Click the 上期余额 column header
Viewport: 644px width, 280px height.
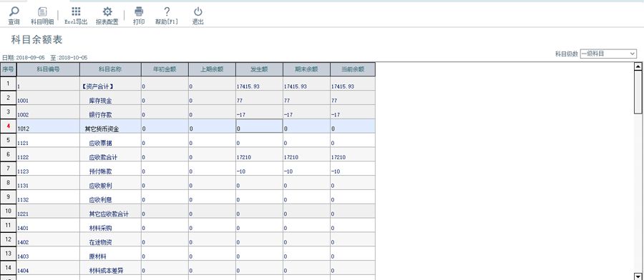tap(212, 69)
